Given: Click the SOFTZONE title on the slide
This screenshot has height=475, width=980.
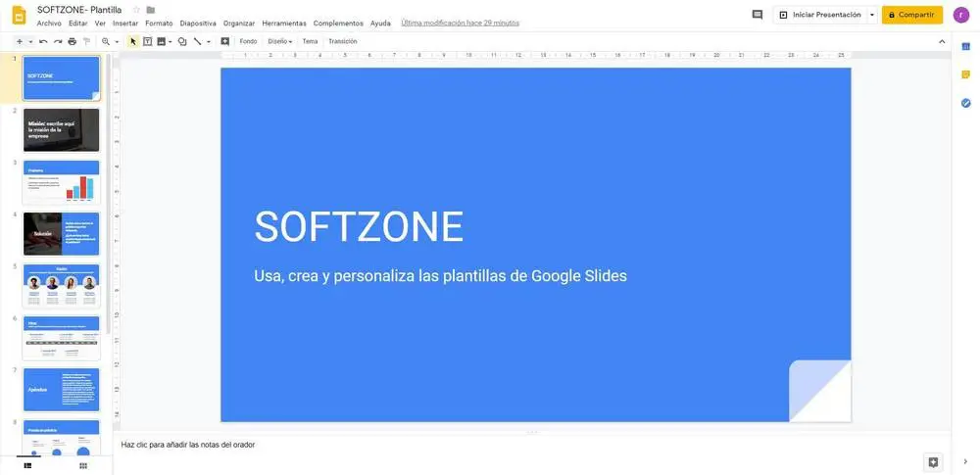Looking at the screenshot, I should point(359,226).
